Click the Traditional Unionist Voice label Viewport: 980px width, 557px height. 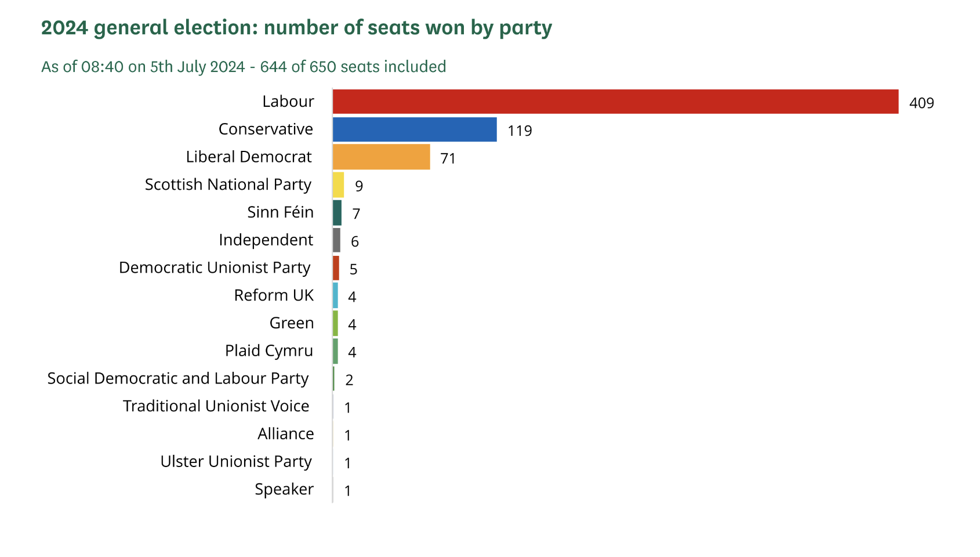click(x=216, y=406)
